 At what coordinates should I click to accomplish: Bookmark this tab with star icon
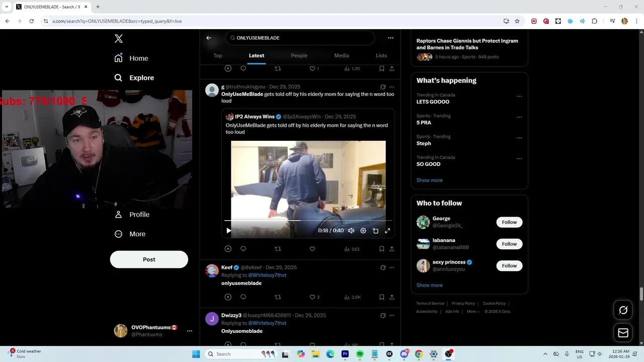[517, 21]
